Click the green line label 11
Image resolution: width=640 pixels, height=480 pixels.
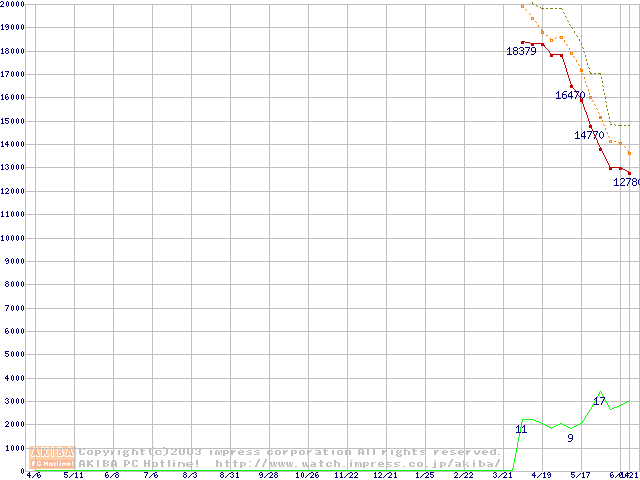point(521,429)
